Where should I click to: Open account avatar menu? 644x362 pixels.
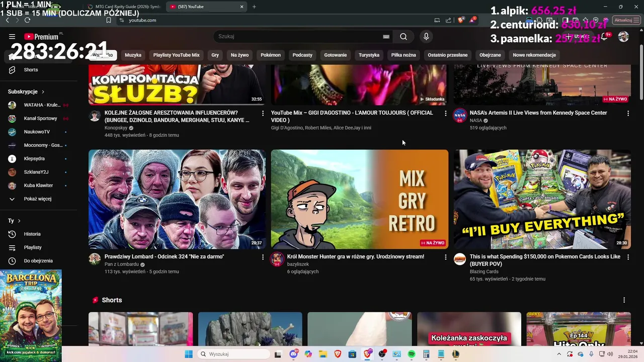point(623,37)
